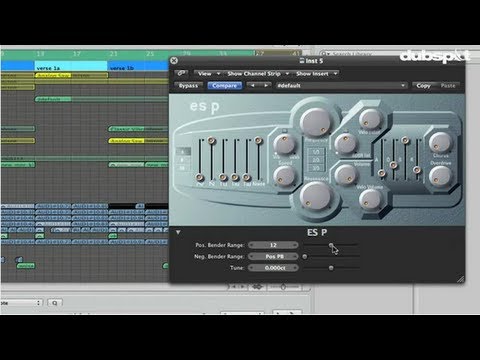
Task: Click the Copy button
Action: coord(424,86)
